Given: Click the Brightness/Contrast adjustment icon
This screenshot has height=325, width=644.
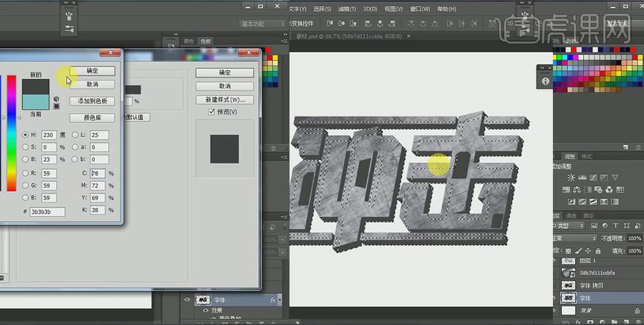Looking at the screenshot, I should pos(570,176).
